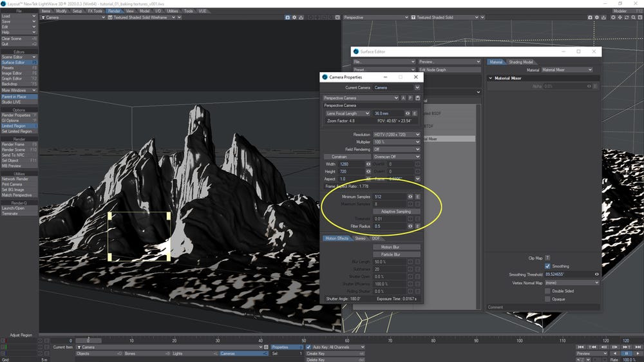The width and height of the screenshot is (644, 362).
Task: Toggle Auto Key checkbox
Action: (308, 347)
